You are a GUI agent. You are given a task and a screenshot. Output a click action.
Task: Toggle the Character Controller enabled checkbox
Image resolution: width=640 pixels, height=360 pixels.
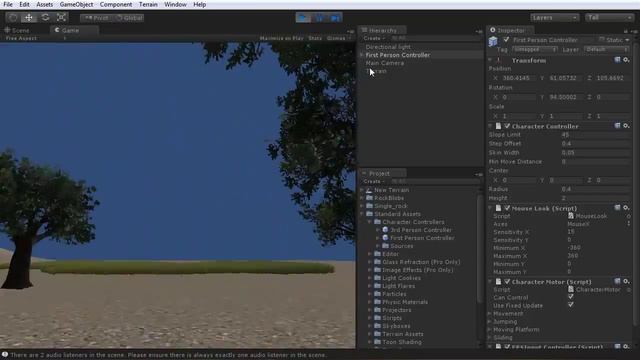pyautogui.click(x=507, y=126)
